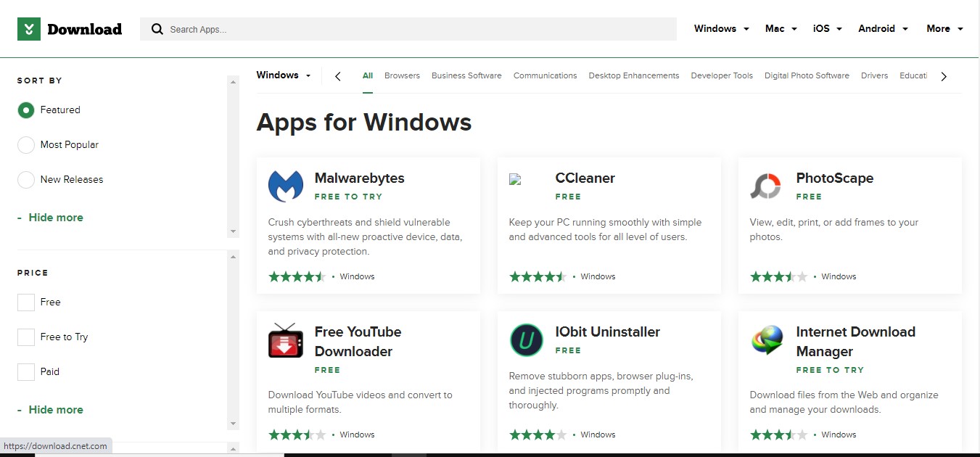Select Most Popular sort option
The image size is (980, 457).
click(x=26, y=145)
